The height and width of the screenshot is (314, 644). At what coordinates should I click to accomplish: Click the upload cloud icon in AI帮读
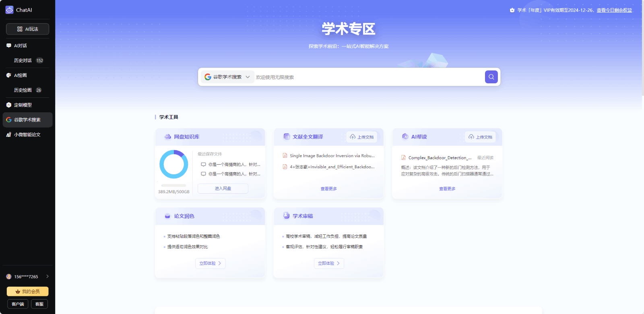tap(471, 137)
